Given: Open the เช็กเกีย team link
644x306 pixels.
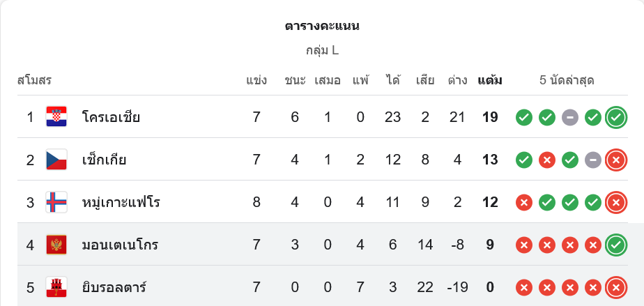Looking at the screenshot, I should point(104,160).
